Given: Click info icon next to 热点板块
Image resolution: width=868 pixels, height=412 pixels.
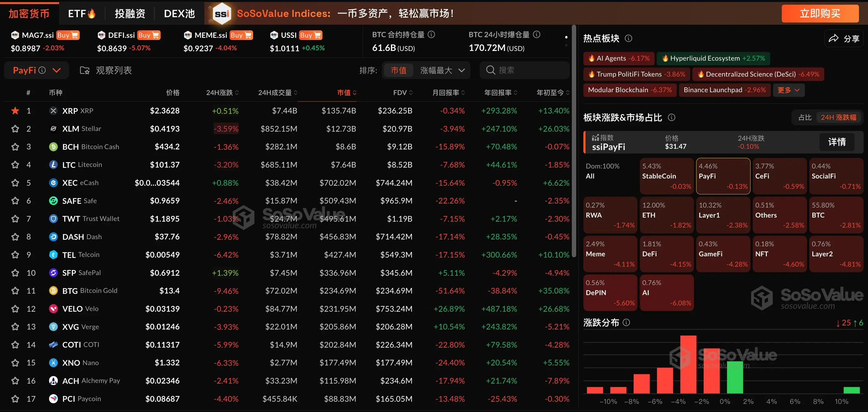Looking at the screenshot, I should coord(628,38).
